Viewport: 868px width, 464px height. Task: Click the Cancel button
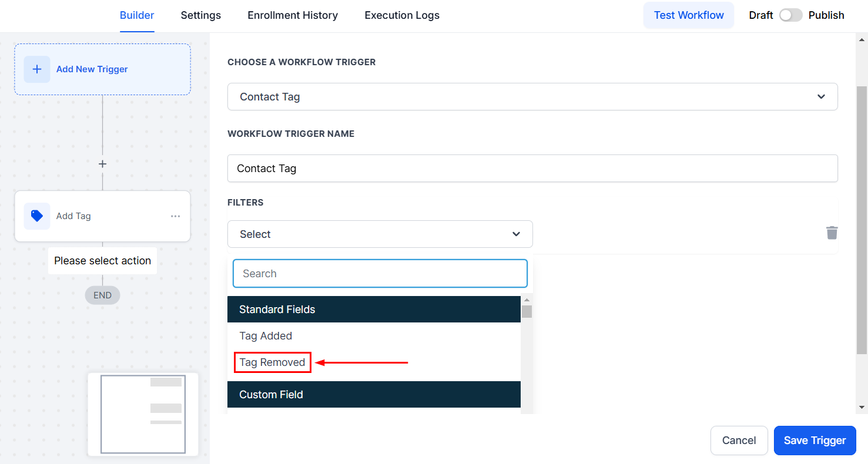pos(739,441)
